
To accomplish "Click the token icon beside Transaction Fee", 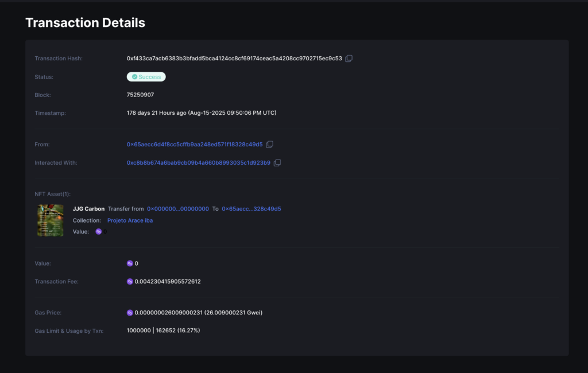I will tap(130, 282).
